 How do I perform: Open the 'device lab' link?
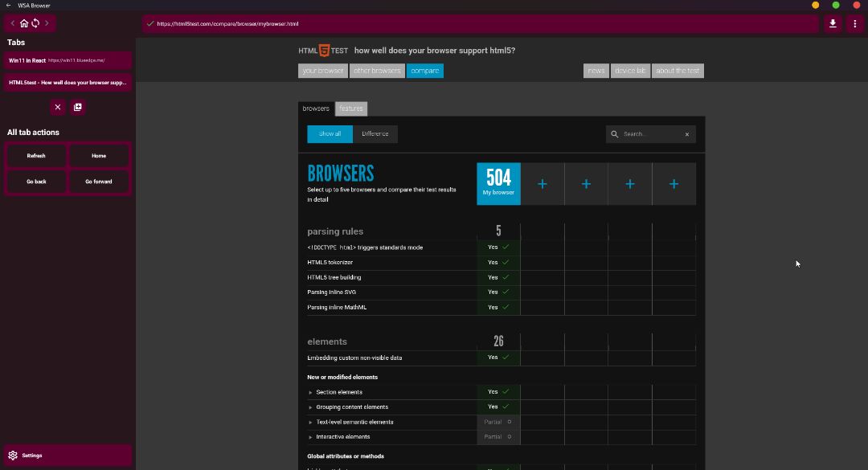tap(631, 71)
